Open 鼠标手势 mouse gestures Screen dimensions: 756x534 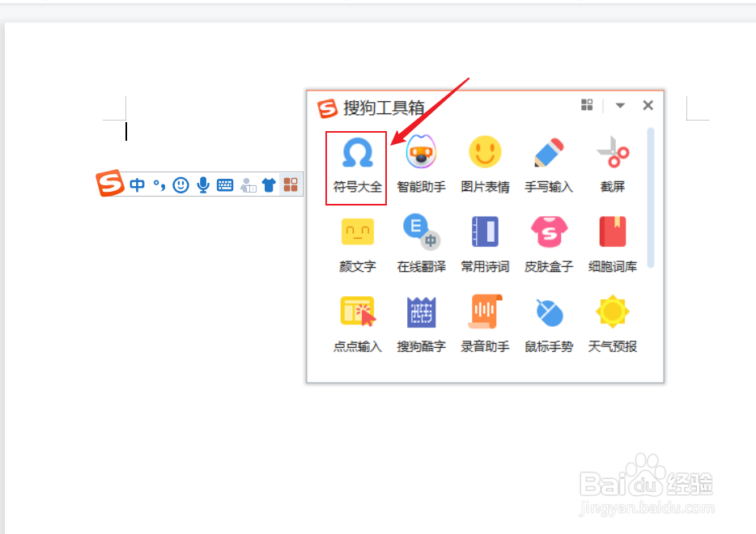point(549,324)
